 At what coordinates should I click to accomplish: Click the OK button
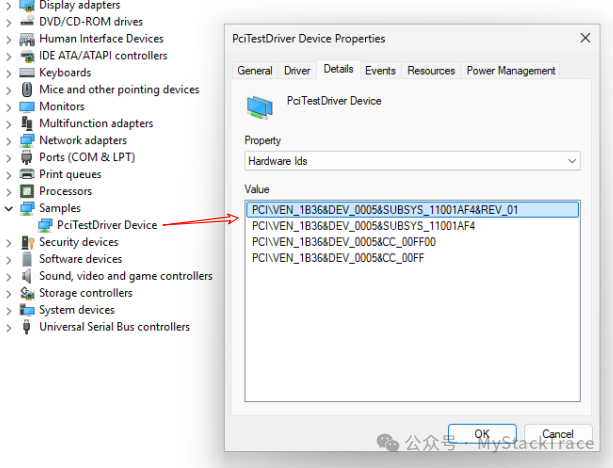click(482, 434)
